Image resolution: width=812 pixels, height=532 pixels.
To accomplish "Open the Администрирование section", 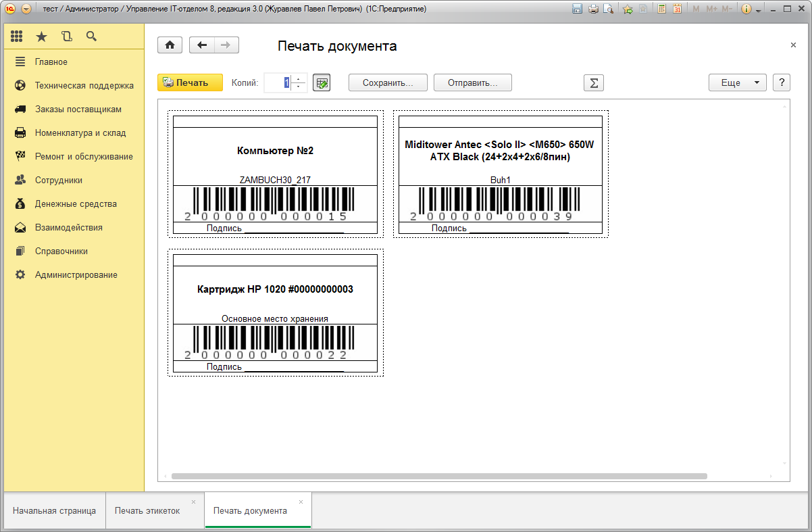I will coord(76,274).
